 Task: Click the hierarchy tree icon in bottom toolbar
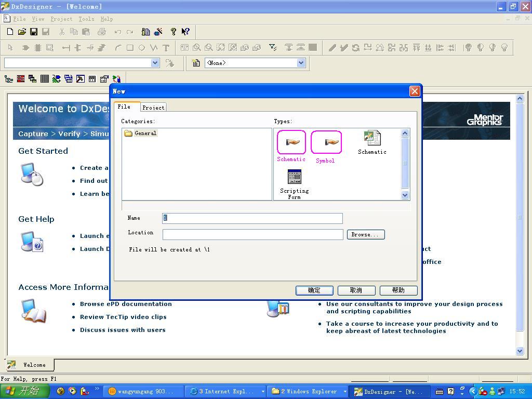9,79
